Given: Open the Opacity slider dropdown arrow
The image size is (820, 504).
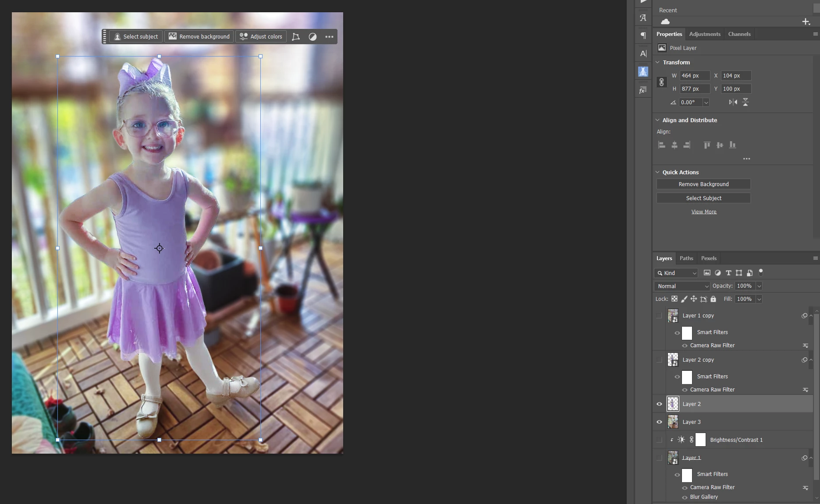Looking at the screenshot, I should click(x=759, y=286).
